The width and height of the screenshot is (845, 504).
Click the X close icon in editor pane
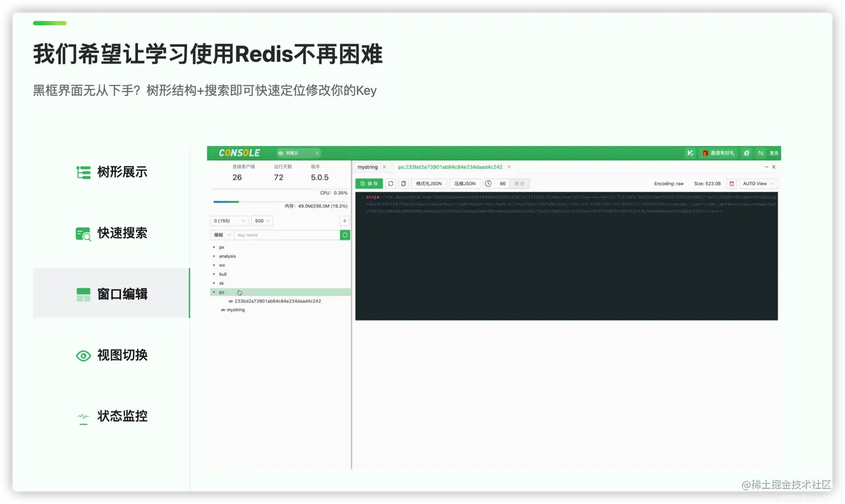tap(773, 167)
